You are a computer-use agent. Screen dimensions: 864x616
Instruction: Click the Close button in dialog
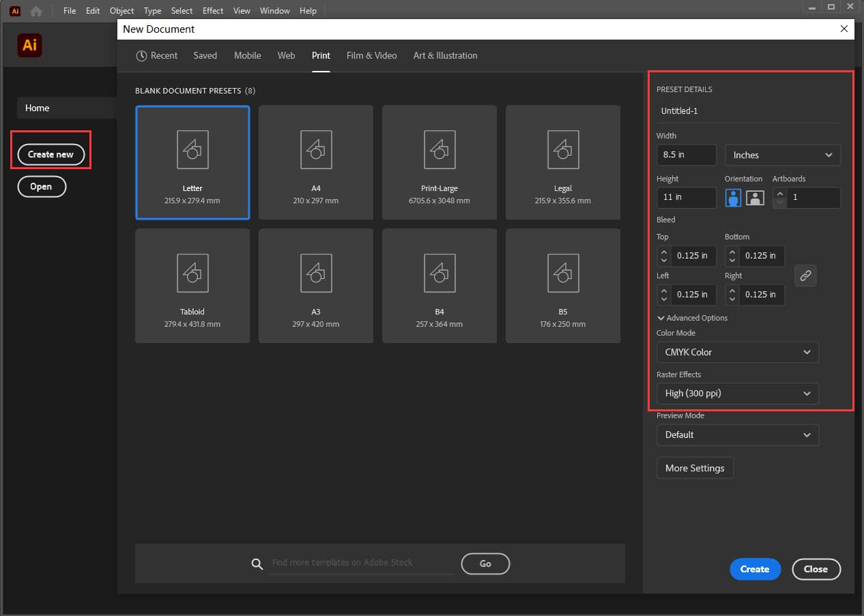(816, 569)
